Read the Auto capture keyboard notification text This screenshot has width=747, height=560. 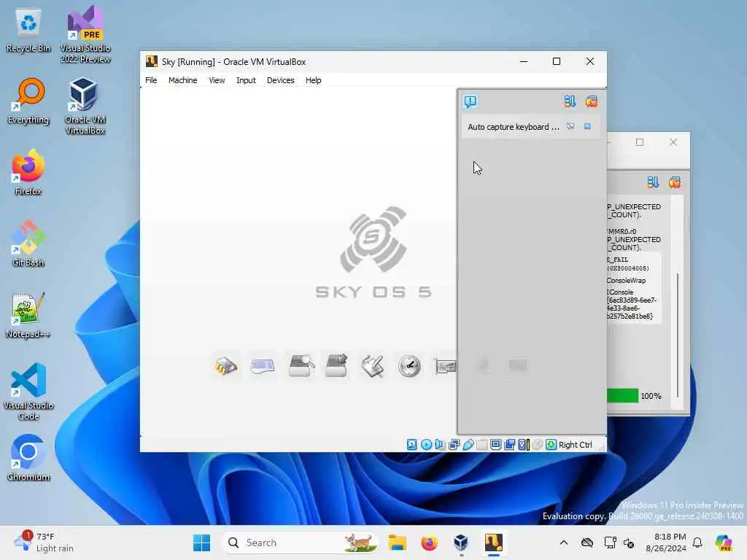click(x=514, y=127)
